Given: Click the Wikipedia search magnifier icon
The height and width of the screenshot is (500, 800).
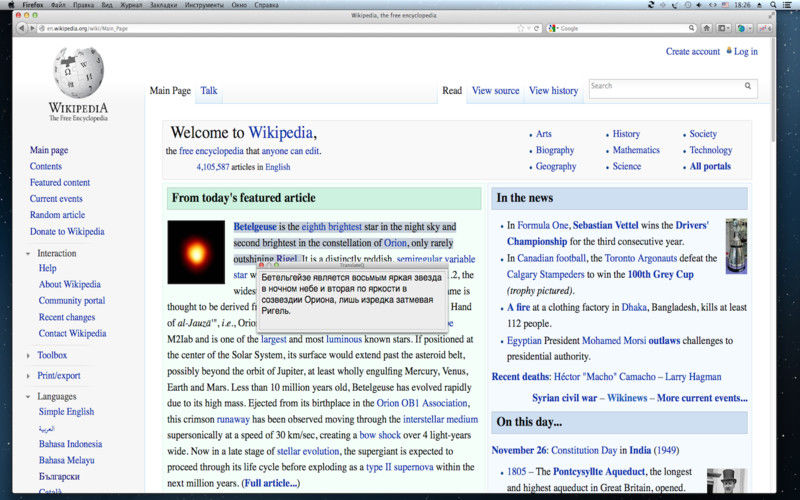Looking at the screenshot, I should point(747,86).
